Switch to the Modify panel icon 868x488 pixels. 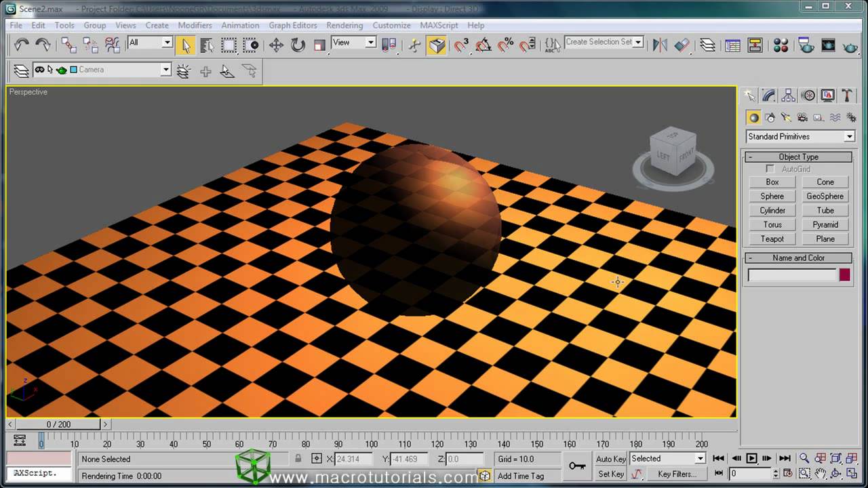768,96
